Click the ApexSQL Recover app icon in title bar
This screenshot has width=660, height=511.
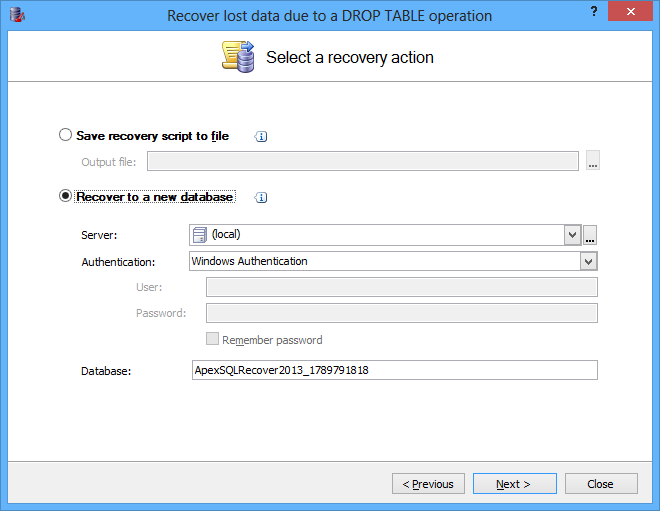point(17,15)
